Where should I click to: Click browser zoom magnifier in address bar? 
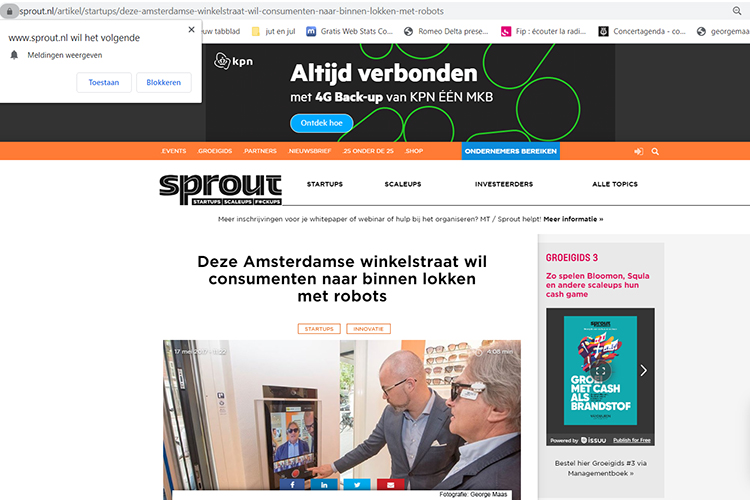click(737, 11)
